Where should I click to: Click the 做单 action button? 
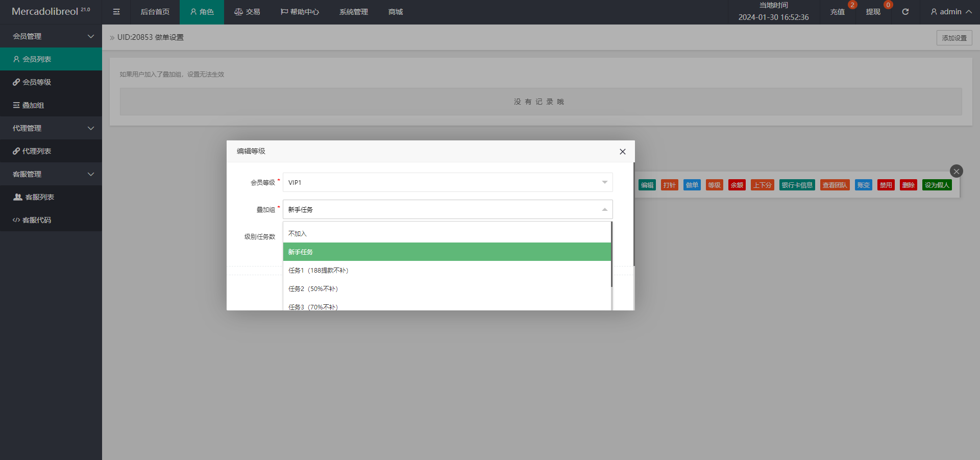692,185
